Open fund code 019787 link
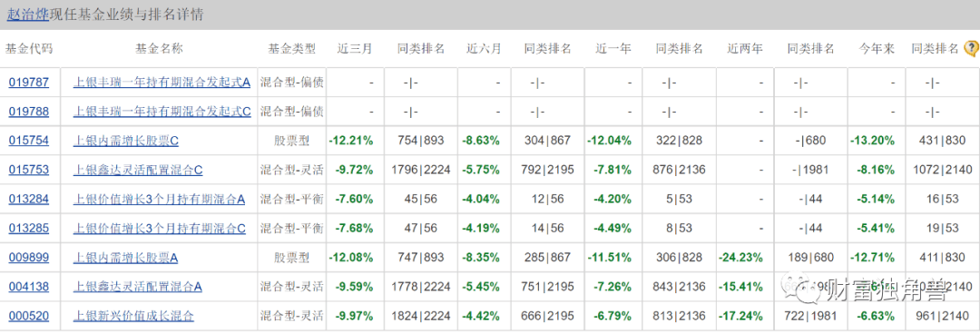 29,82
